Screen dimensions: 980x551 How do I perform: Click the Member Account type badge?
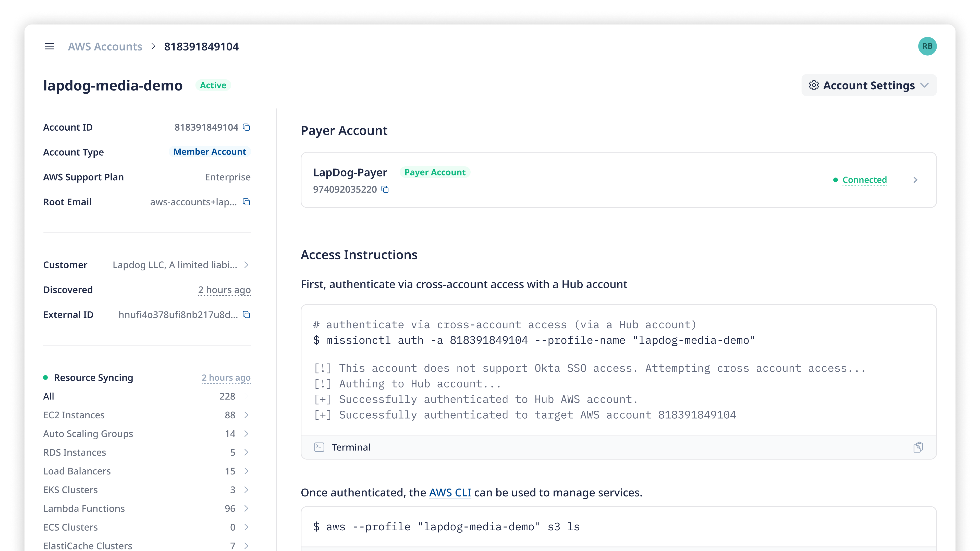(x=210, y=152)
